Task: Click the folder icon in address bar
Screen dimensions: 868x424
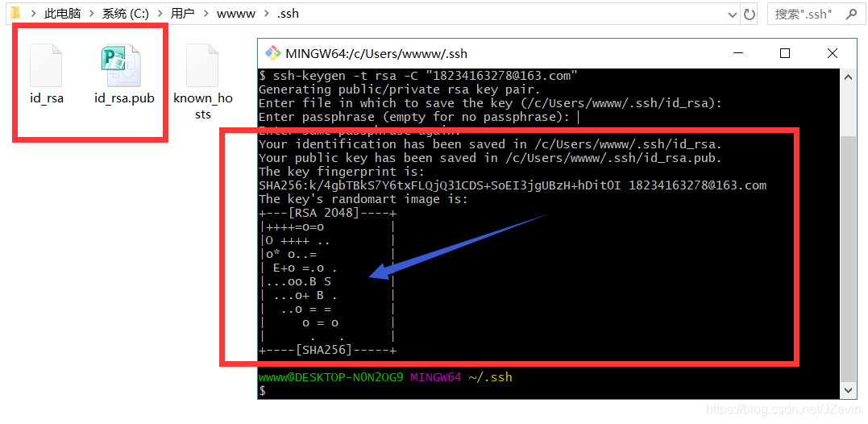Action: coord(15,13)
